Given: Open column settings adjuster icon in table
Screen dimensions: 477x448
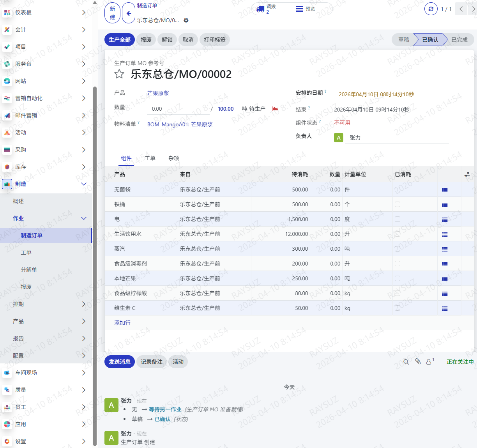Looking at the screenshot, I should [467, 174].
